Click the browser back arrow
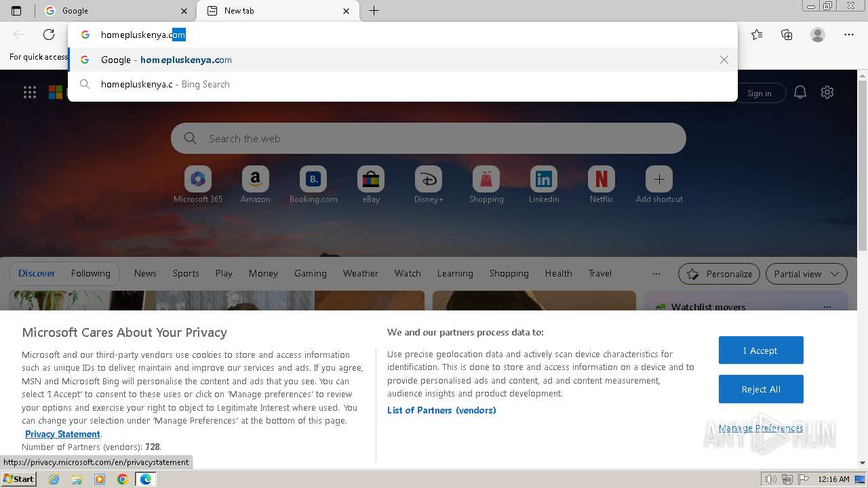 point(19,35)
